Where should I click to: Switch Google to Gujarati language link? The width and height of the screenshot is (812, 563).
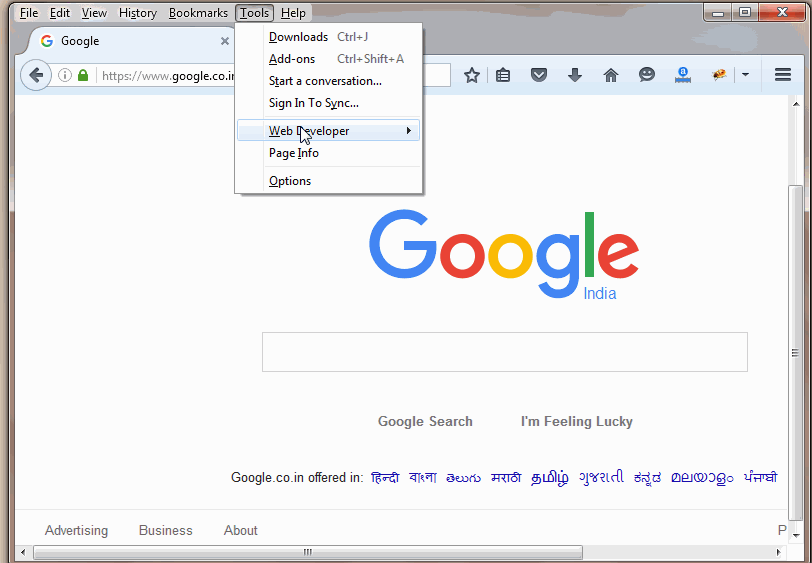tap(601, 478)
